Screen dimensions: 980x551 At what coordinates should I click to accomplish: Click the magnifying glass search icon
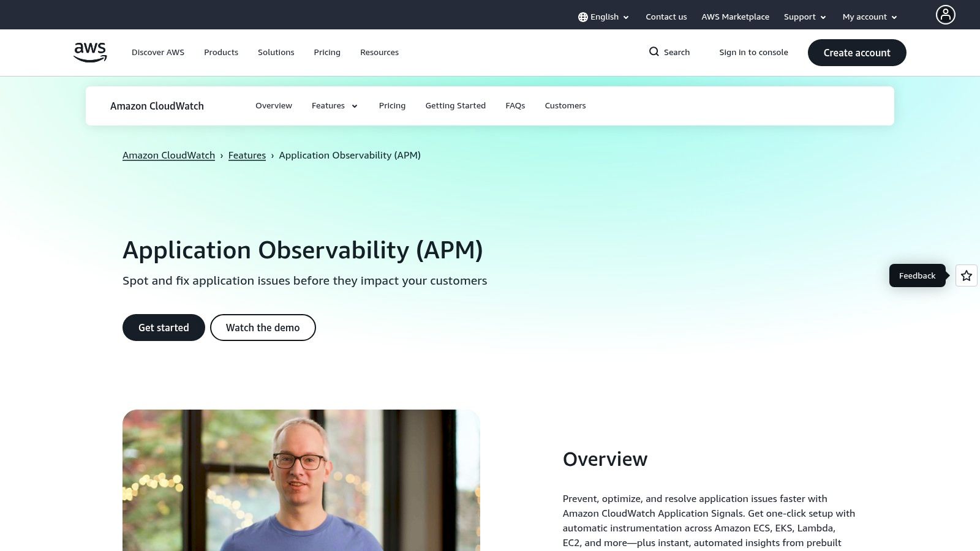654,52
